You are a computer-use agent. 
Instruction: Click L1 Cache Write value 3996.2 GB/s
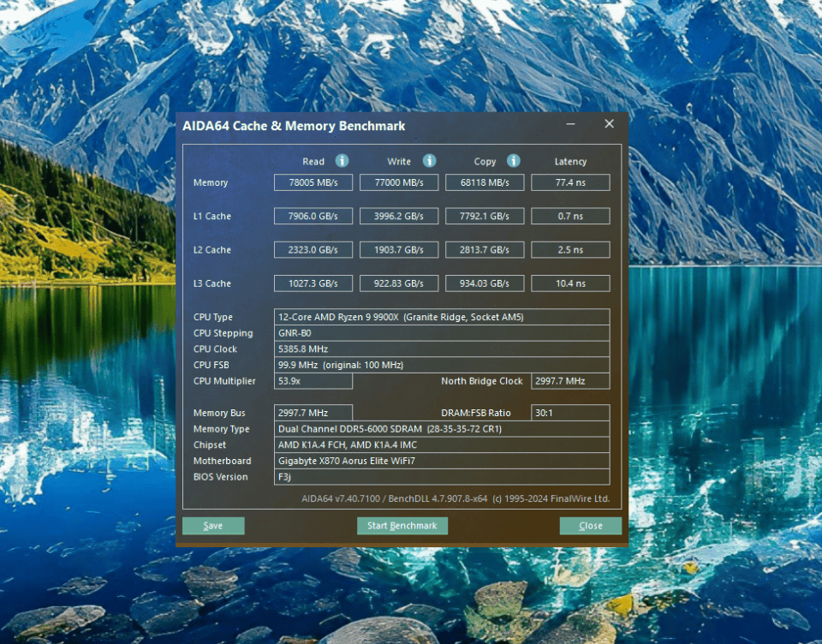[399, 216]
